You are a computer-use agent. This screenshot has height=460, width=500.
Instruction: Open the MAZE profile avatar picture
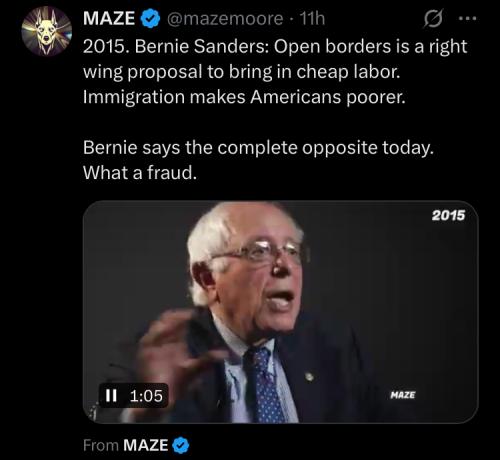point(47,31)
